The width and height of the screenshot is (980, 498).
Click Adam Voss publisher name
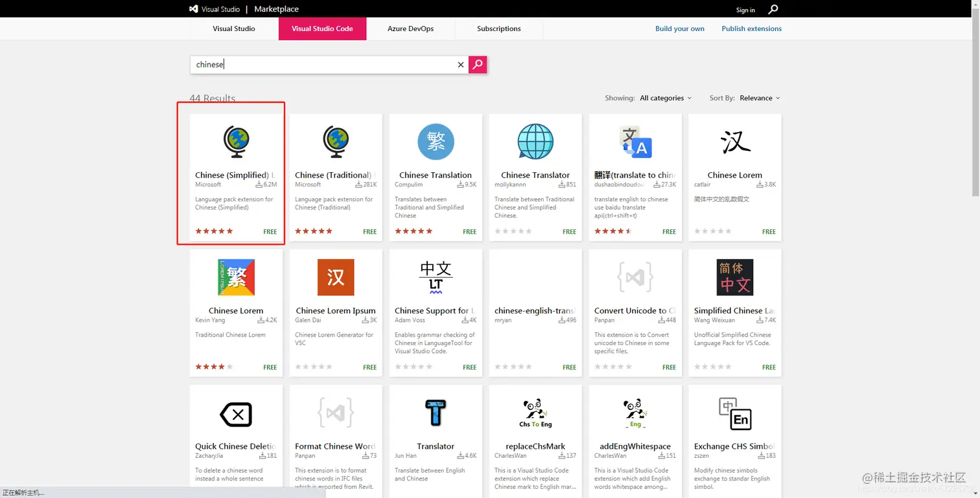(409, 320)
